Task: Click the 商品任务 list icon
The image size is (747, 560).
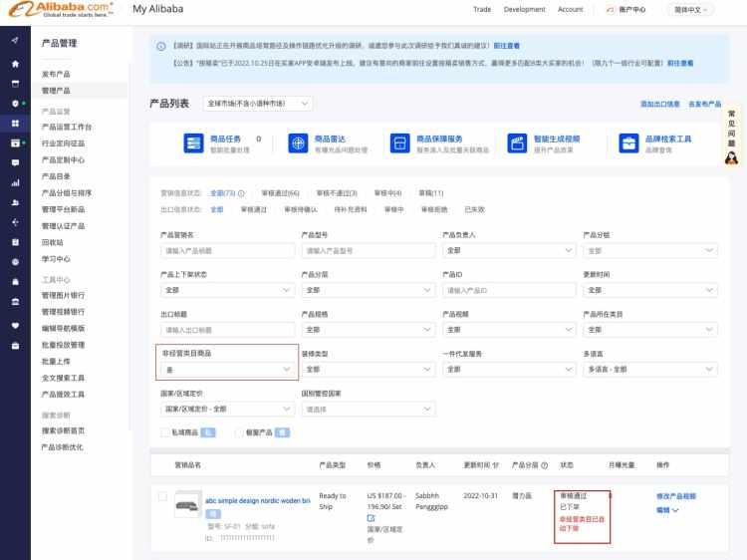Action: [193, 142]
